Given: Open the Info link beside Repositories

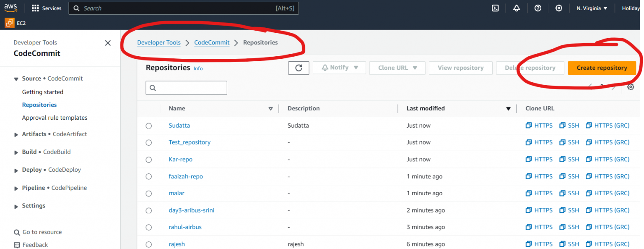Looking at the screenshot, I should 198,68.
